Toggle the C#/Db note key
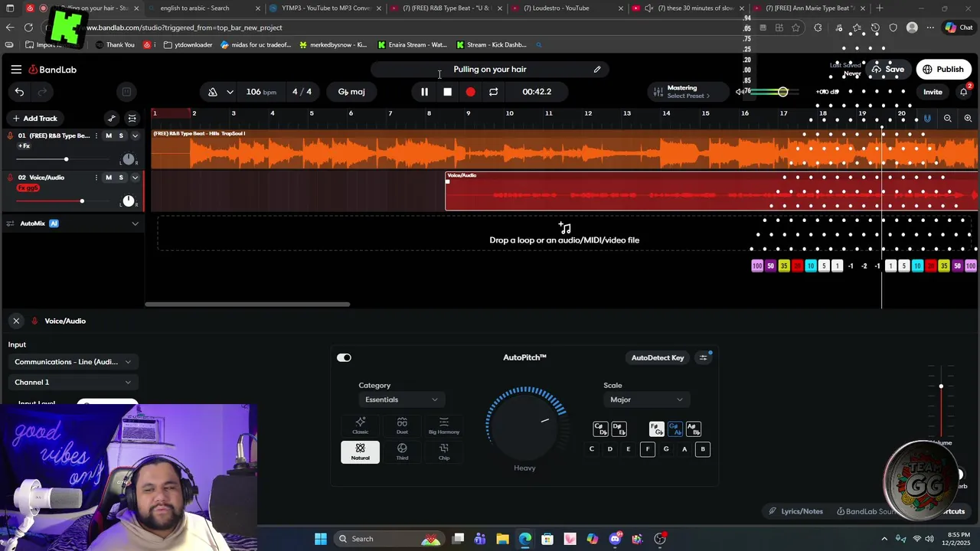The height and width of the screenshot is (551, 980). pos(600,429)
